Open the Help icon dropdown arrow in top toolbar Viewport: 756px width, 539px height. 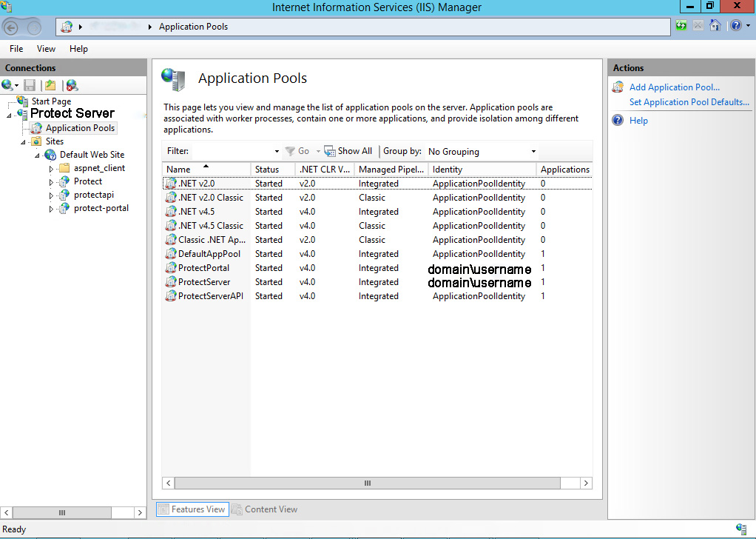[x=748, y=26]
